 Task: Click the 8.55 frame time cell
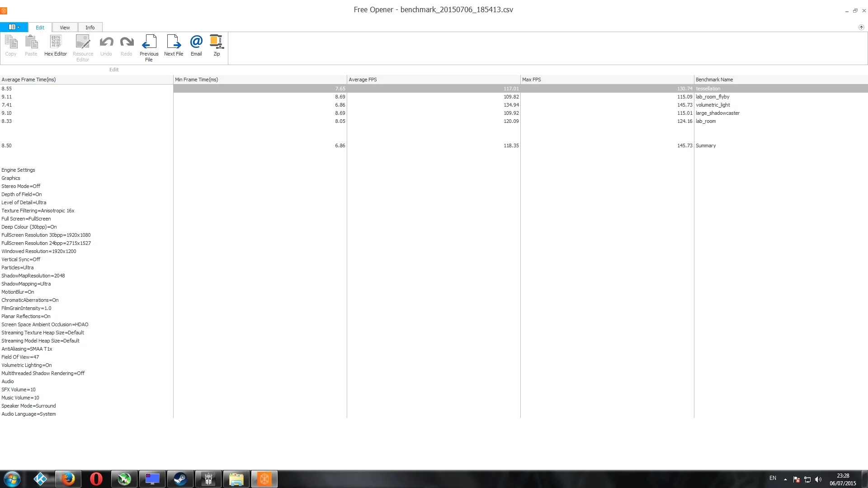[86, 89]
